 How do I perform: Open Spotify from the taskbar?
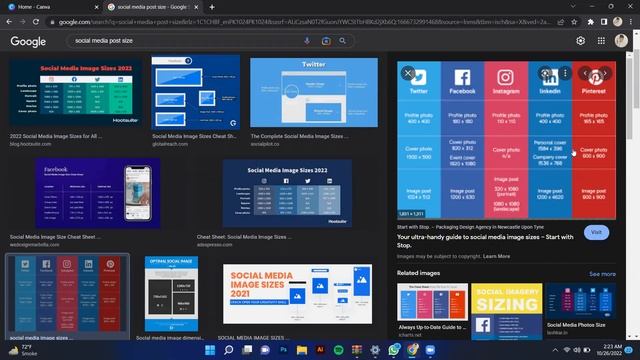point(338,350)
